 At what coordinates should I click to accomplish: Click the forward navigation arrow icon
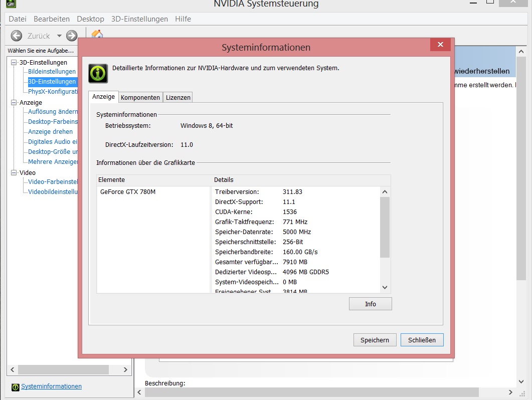click(72, 36)
